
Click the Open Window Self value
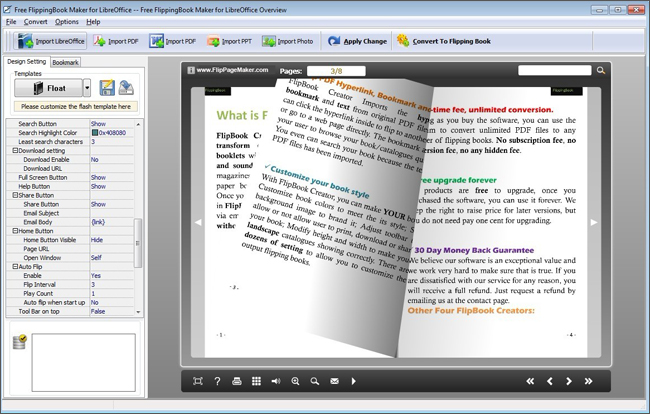click(112, 258)
